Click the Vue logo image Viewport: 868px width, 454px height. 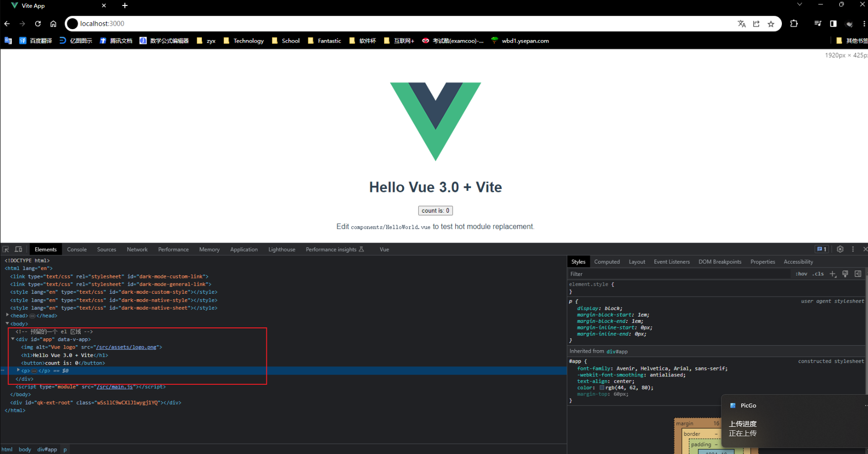tap(435, 122)
